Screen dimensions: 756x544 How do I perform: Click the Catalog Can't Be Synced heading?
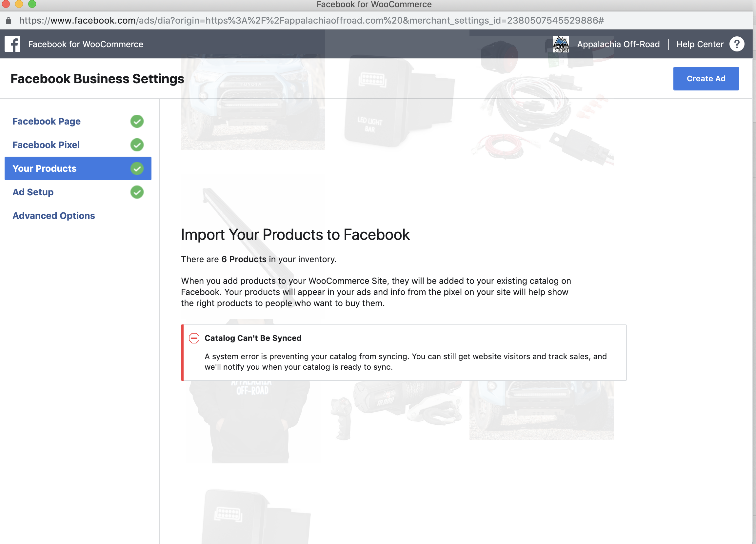[253, 338]
